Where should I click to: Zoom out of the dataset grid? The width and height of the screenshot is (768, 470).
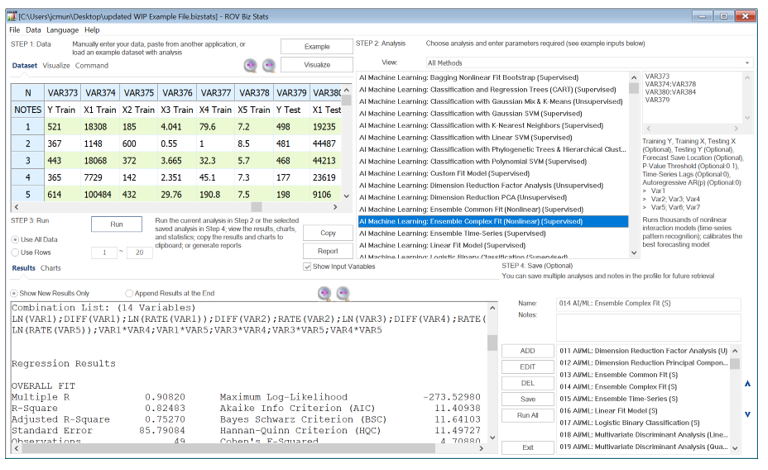pos(269,65)
